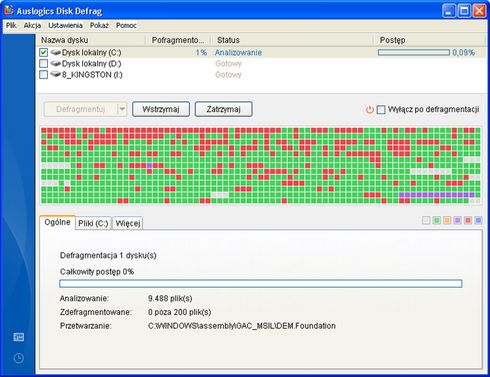
Task: Click the Zatrzymaj button
Action: point(223,109)
